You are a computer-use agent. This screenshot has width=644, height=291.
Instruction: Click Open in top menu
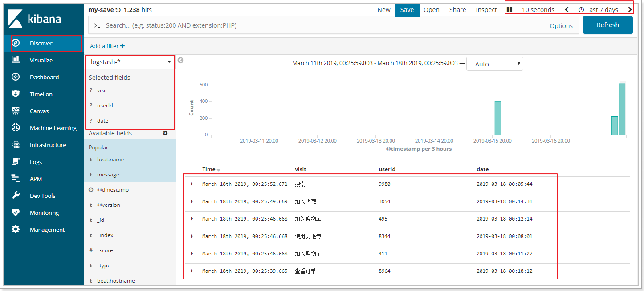(x=432, y=10)
